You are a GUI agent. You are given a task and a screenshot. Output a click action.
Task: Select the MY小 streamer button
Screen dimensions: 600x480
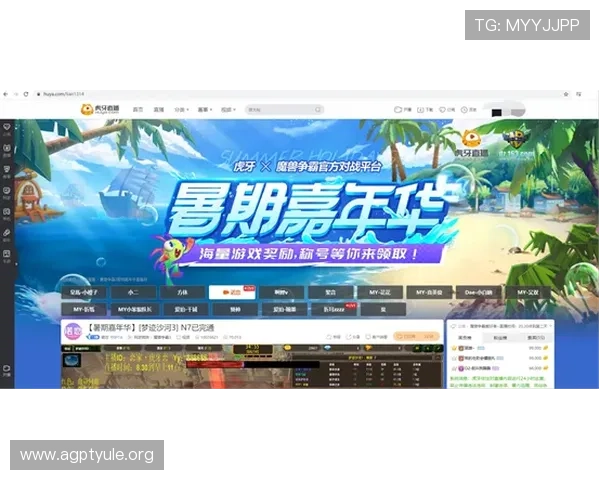click(x=134, y=309)
